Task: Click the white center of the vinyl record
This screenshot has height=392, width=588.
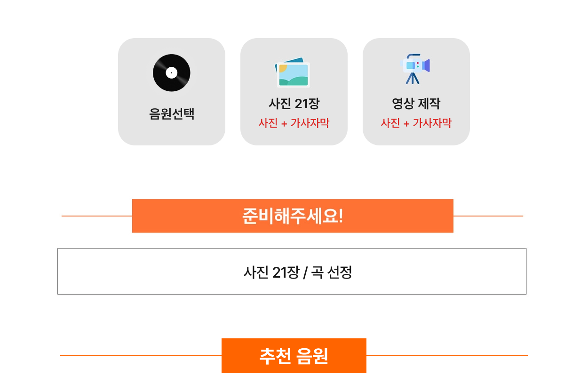Action: 172,73
